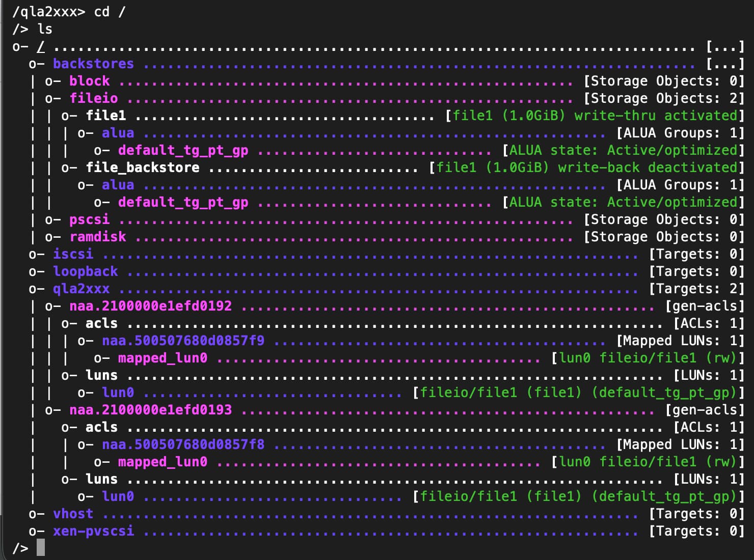Select the xen-pvscsi fabric node
This screenshot has height=560, width=754.
[93, 531]
